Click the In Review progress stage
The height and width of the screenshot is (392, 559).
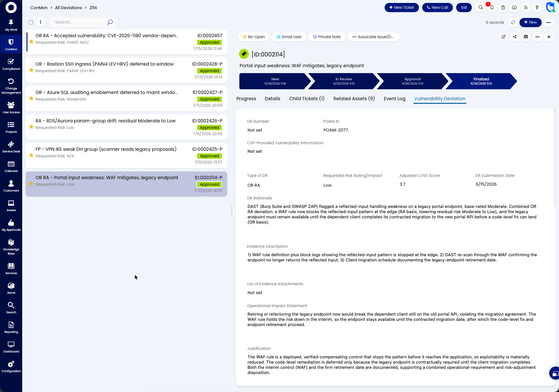point(344,81)
